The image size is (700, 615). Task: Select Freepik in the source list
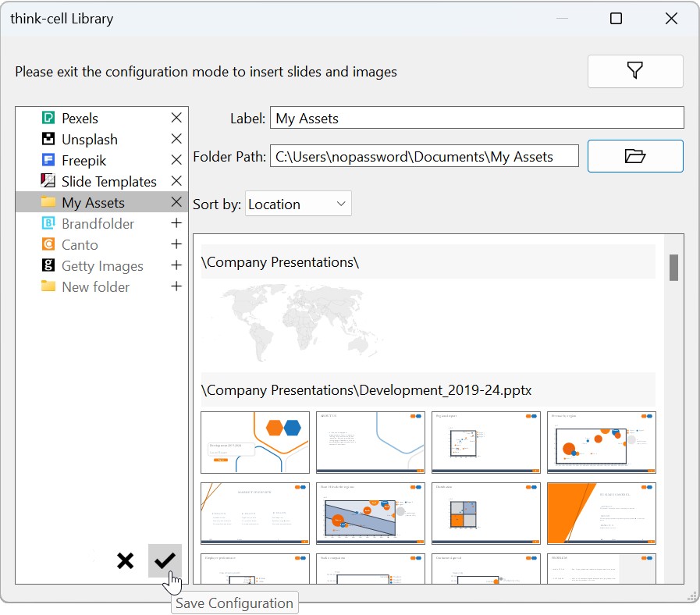[101, 160]
